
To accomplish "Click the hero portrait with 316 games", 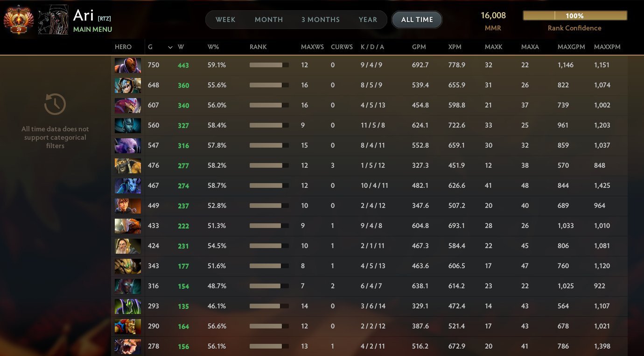I will point(128,286).
